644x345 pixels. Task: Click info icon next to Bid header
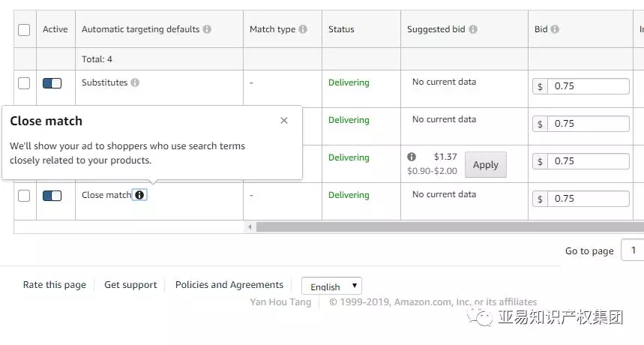pos(555,29)
